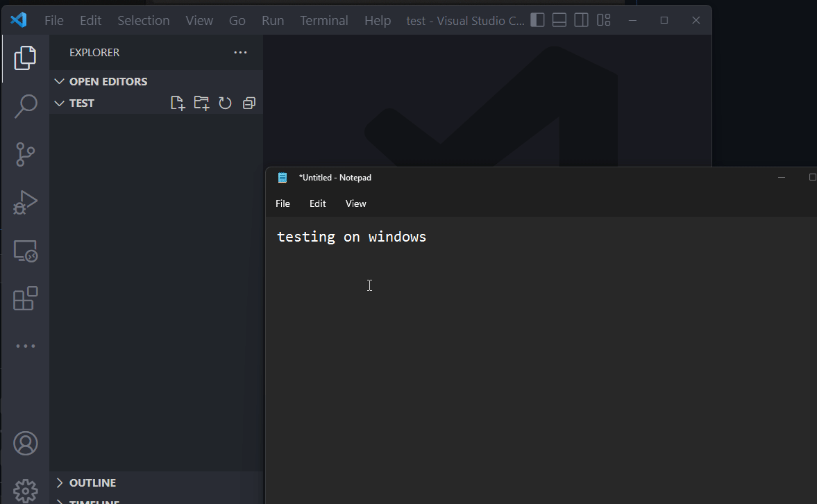Viewport: 817px width, 504px height.
Task: Open the Manage settings gear
Action: (25, 490)
